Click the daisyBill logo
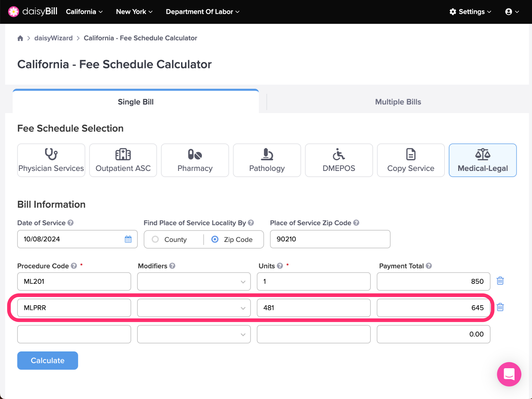Screen dimensions: 532x399 pos(33,12)
